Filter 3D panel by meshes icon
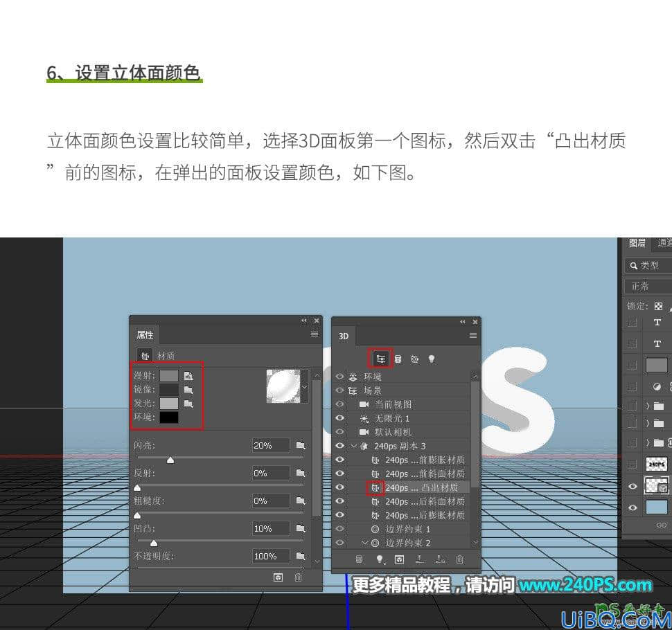672x630 pixels. point(398,359)
